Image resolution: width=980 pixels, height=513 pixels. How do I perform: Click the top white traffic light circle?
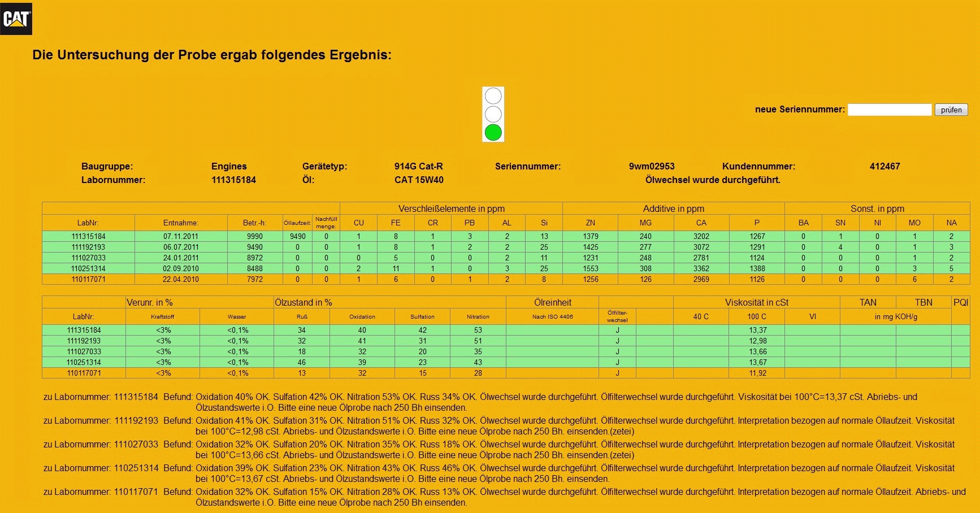pos(493,96)
